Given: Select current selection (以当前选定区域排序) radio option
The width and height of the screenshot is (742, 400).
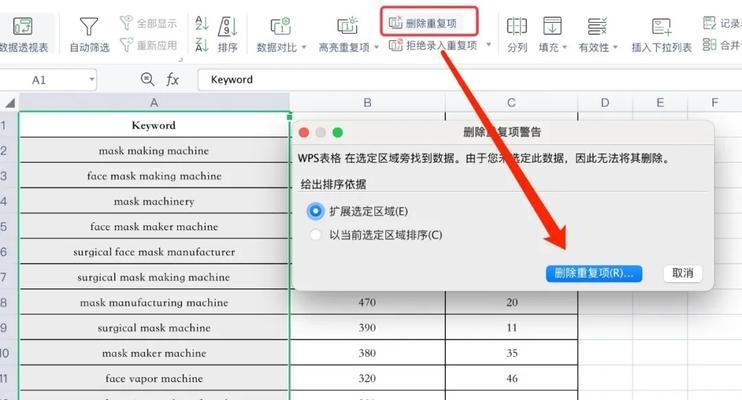Looking at the screenshot, I should pyautogui.click(x=315, y=235).
